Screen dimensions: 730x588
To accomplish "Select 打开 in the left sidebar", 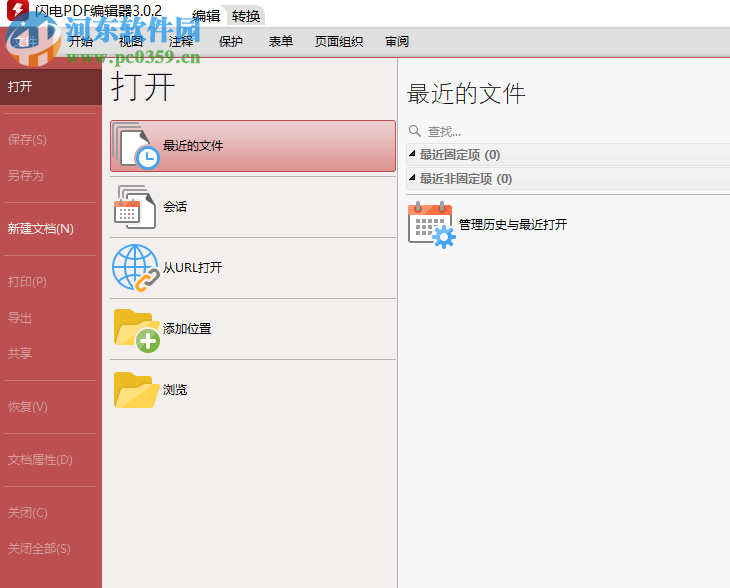I will (x=51, y=87).
